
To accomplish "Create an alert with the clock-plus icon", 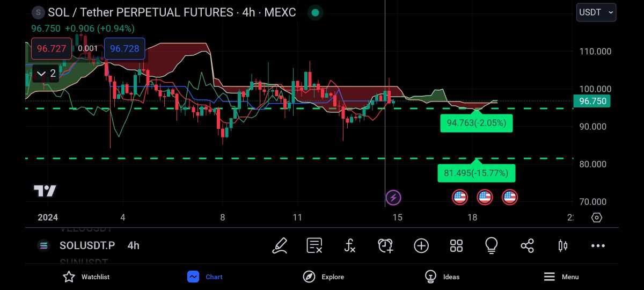I will coord(385,245).
